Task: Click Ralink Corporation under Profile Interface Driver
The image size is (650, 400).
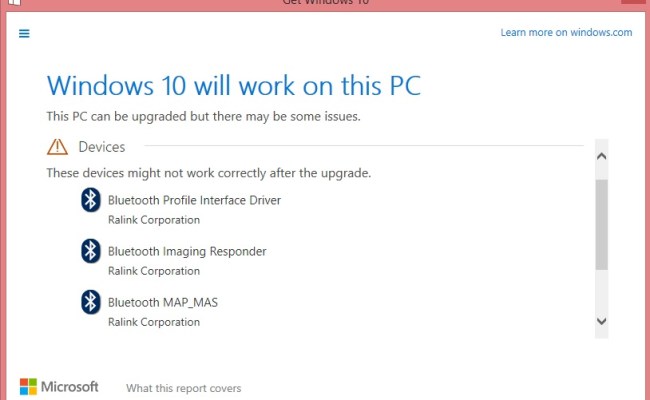Action: click(154, 220)
